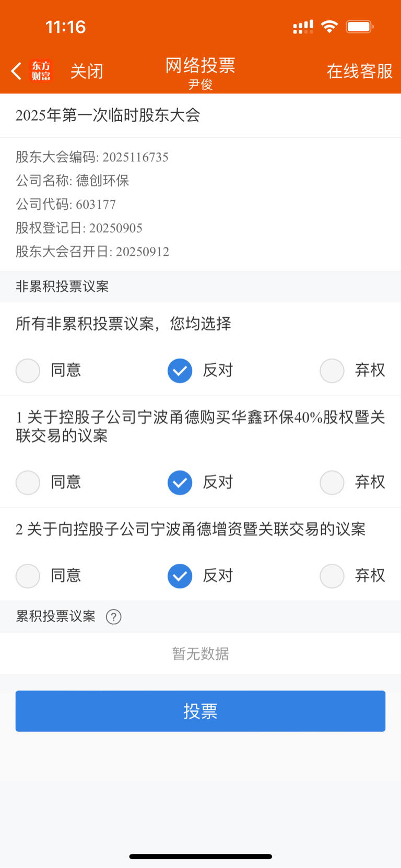The image size is (401, 868).
Task: Tap the back arrow in header
Action: tap(17, 71)
